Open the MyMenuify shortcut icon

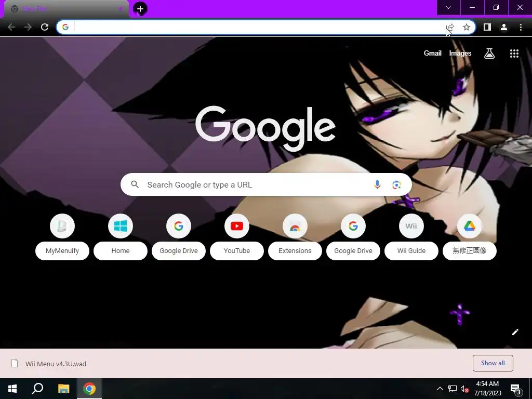(62, 226)
